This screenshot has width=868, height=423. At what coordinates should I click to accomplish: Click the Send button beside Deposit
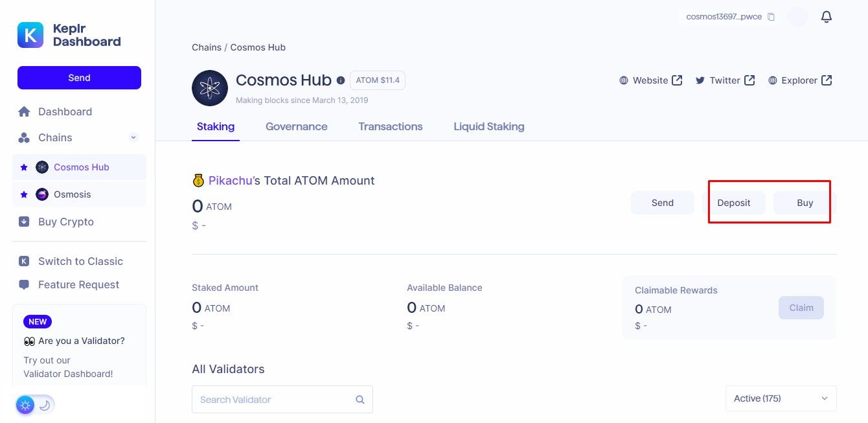[x=663, y=203]
